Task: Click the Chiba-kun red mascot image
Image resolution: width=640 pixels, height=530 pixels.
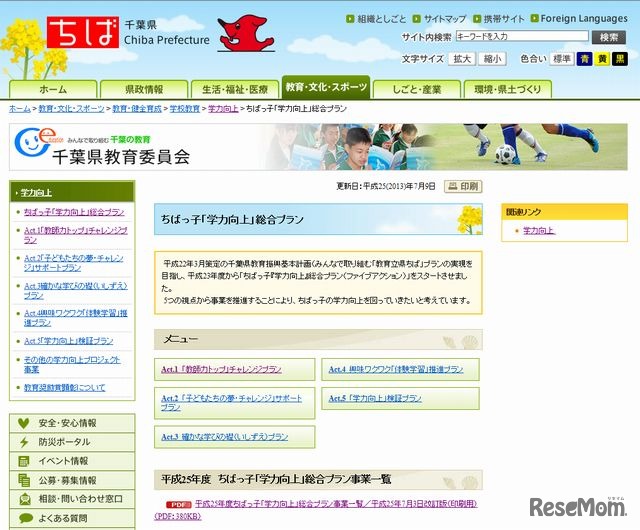Action: [x=245, y=33]
